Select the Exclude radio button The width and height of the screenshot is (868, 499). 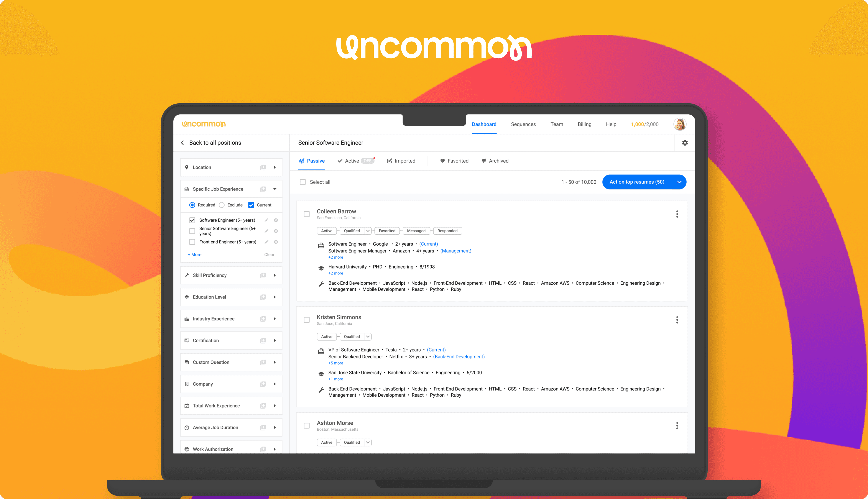point(222,205)
